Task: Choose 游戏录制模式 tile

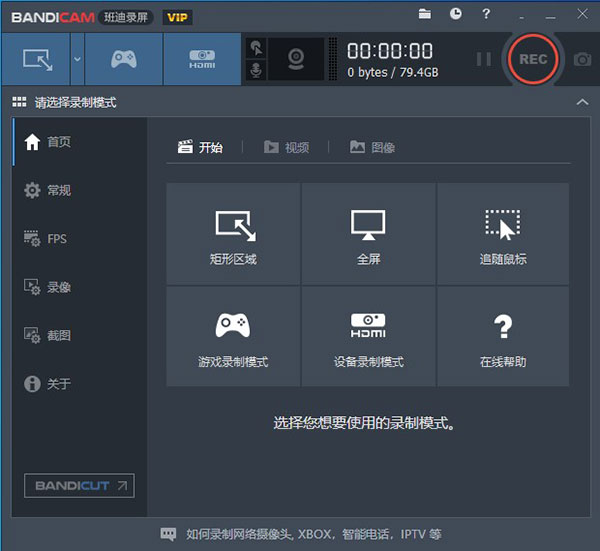Action: [233, 336]
